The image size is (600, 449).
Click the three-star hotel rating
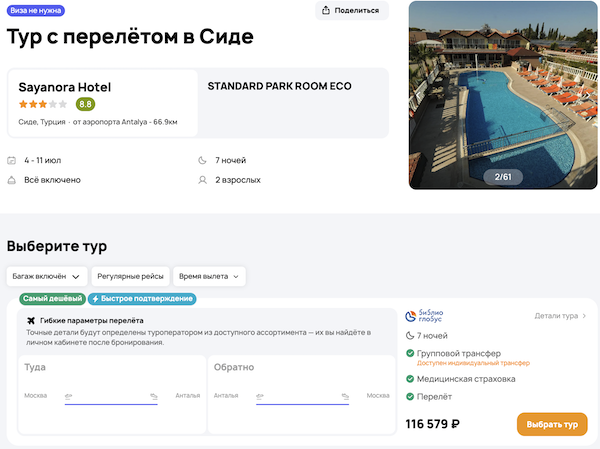tap(43, 104)
